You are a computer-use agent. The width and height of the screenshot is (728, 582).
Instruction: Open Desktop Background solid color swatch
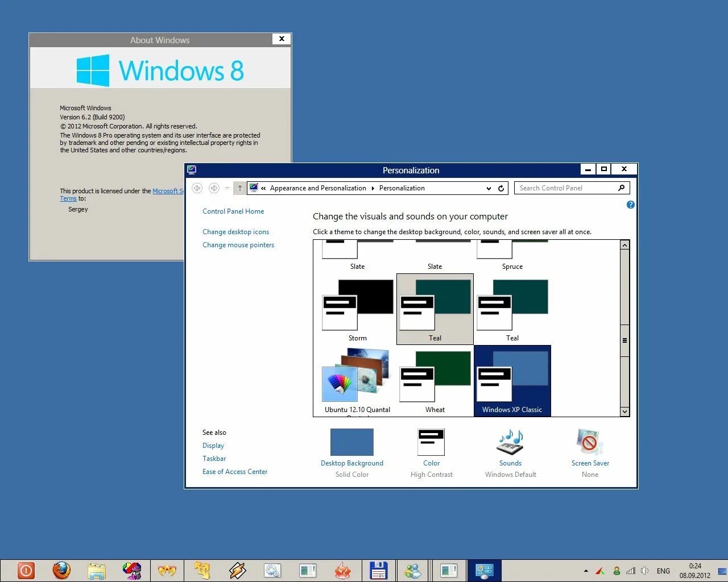coord(352,442)
